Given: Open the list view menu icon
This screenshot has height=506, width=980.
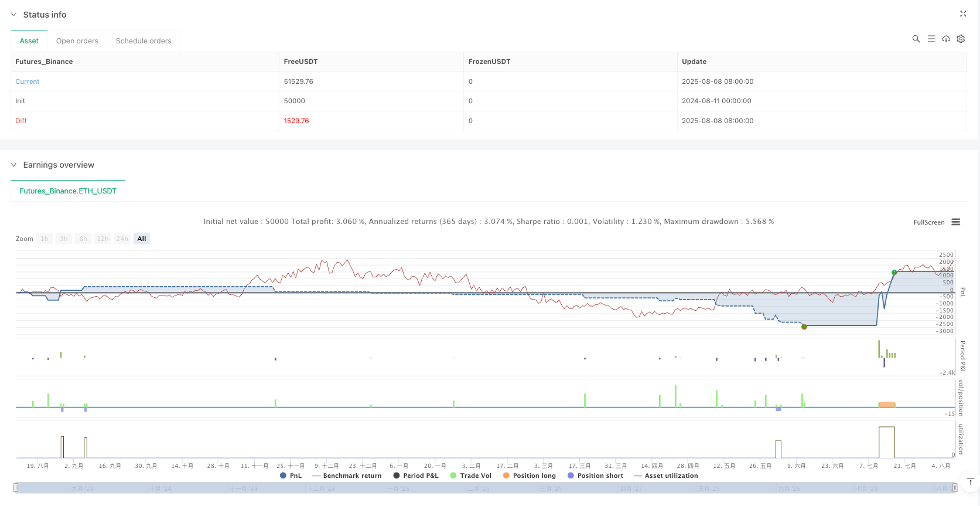Looking at the screenshot, I should (x=931, y=39).
